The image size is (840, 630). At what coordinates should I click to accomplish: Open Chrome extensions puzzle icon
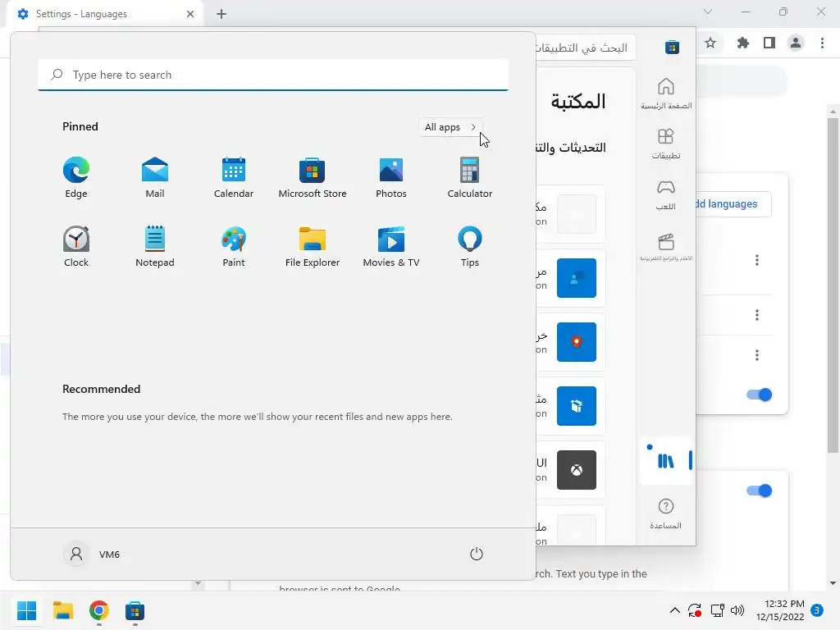742,43
